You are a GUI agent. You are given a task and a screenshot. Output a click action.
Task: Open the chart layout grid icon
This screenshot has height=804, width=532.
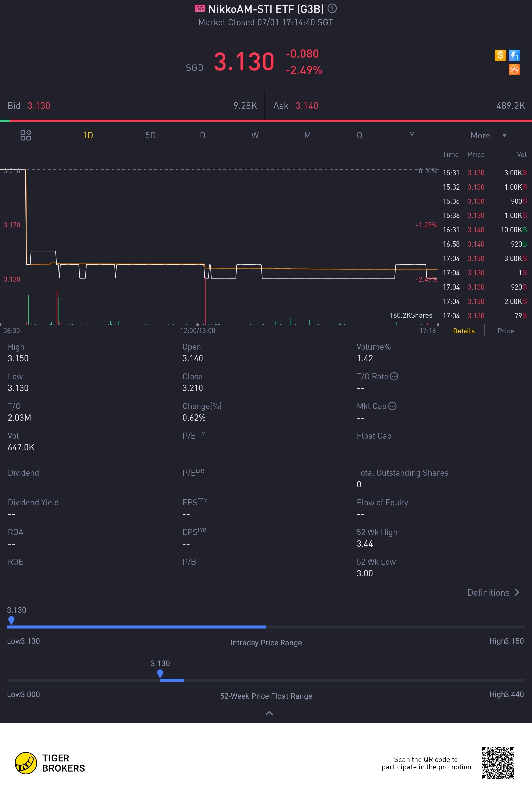pyautogui.click(x=26, y=135)
